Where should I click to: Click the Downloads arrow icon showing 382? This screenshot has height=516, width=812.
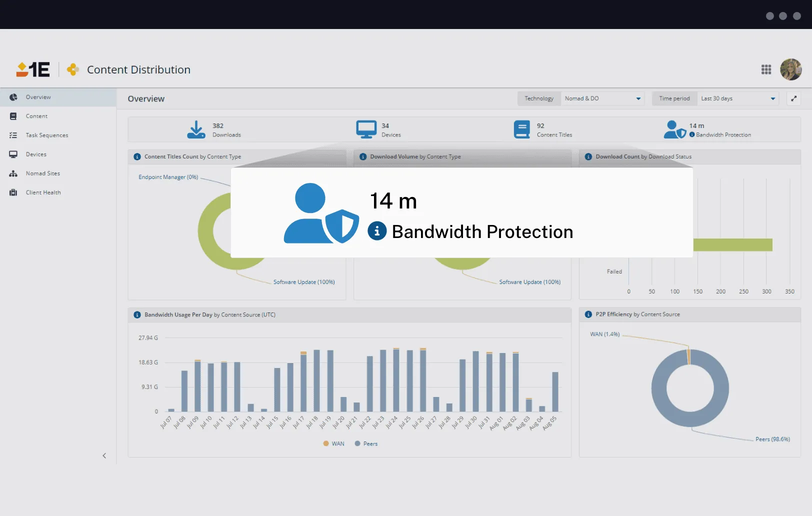(195, 129)
